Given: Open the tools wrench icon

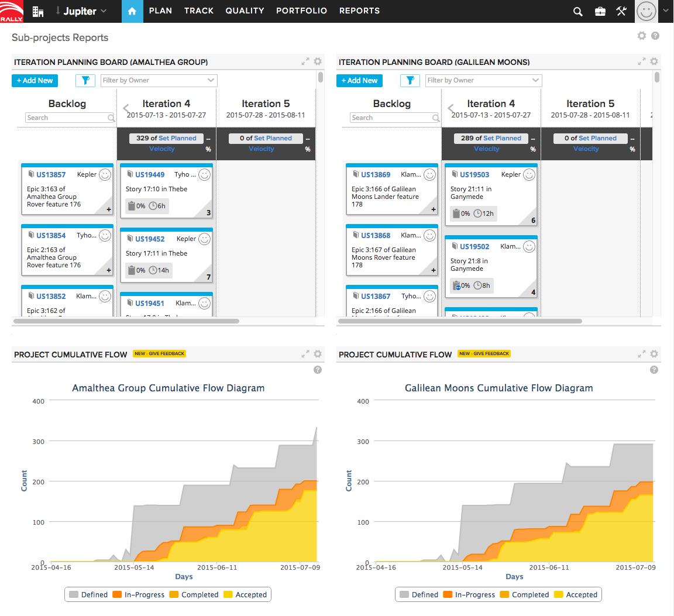Looking at the screenshot, I should (621, 11).
